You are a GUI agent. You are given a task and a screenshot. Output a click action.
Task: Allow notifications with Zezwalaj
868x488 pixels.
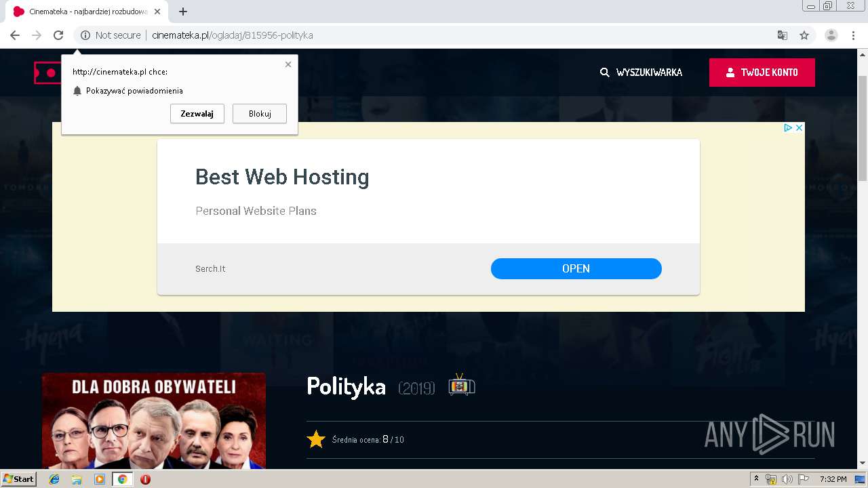point(197,114)
